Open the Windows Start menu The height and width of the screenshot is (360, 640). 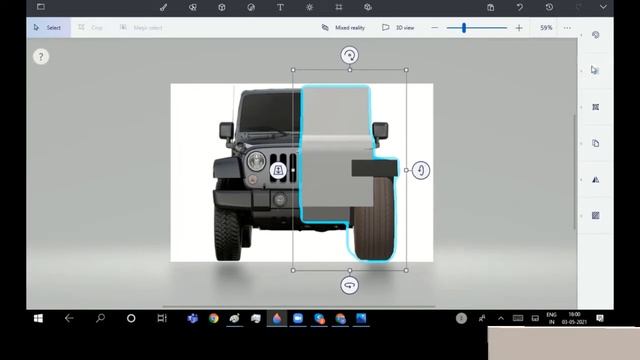[38, 318]
